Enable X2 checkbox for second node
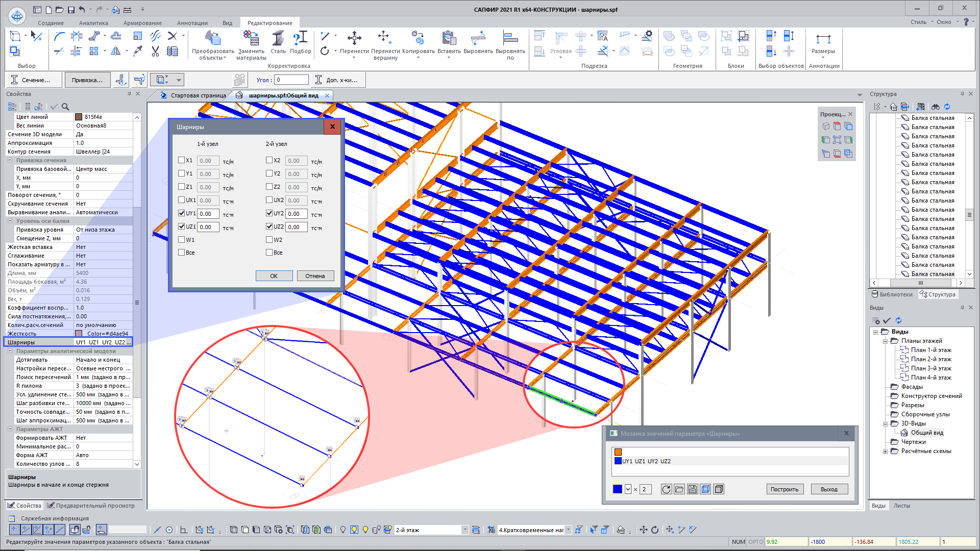The width and height of the screenshot is (980, 551). (269, 160)
